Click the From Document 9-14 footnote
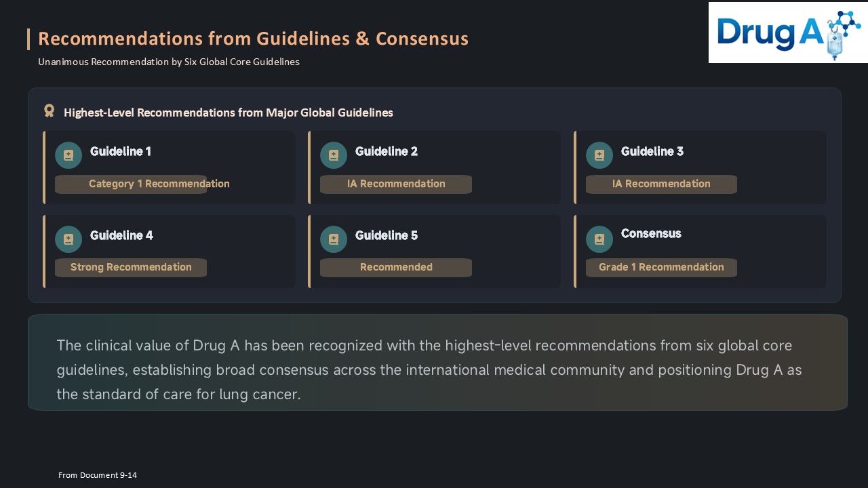This screenshot has width=868, height=488. tap(98, 475)
